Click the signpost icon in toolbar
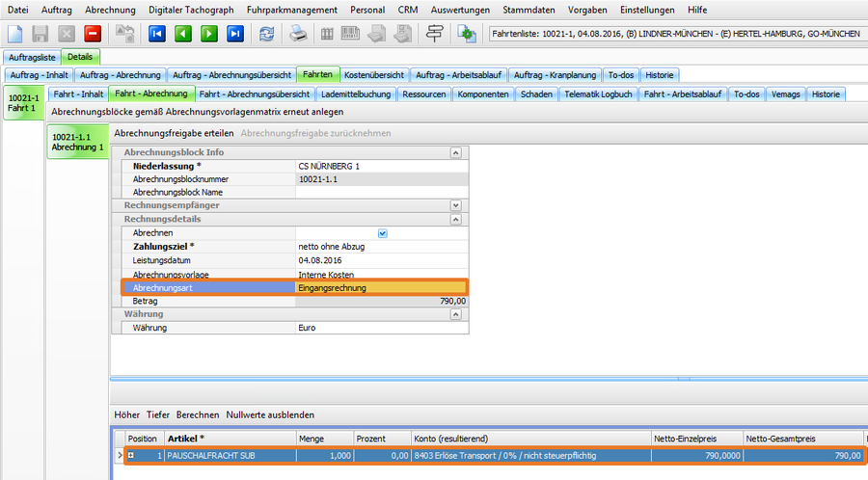Viewport: 868px width, 480px height. (435, 34)
